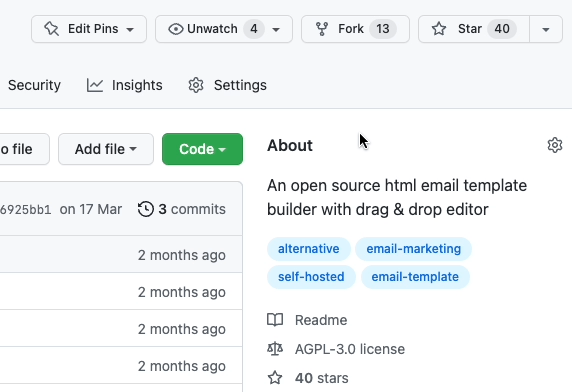
Task: View the 3 commits history
Action: pyautogui.click(x=182, y=209)
